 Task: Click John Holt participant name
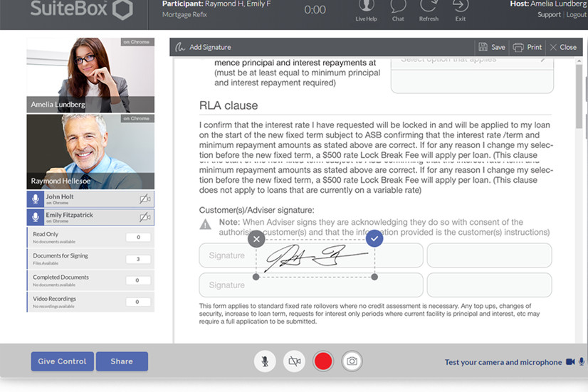click(x=60, y=196)
